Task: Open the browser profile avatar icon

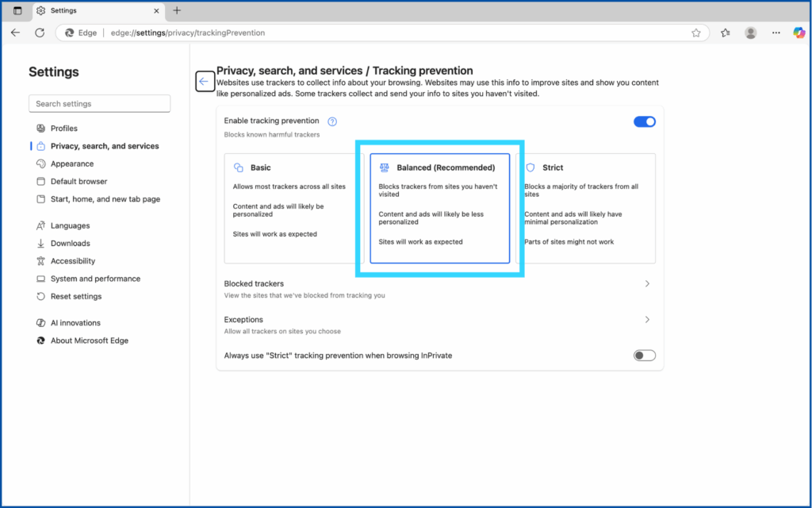Action: (750, 33)
